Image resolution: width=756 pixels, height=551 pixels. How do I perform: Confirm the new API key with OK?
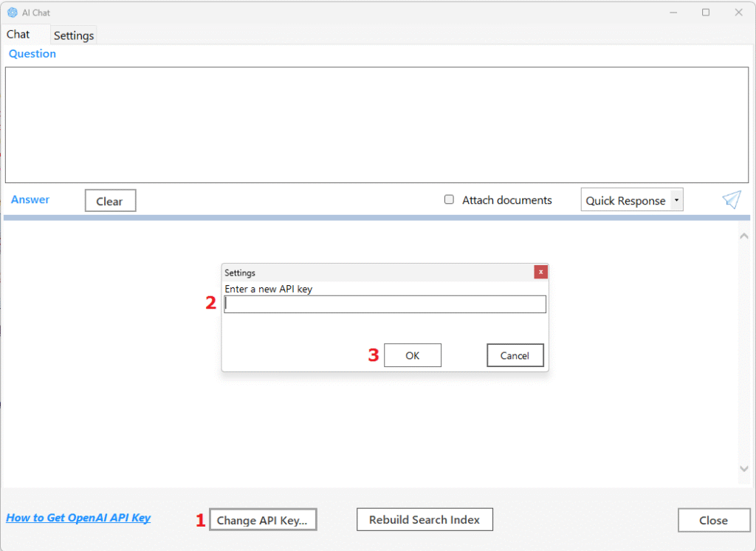pos(412,355)
